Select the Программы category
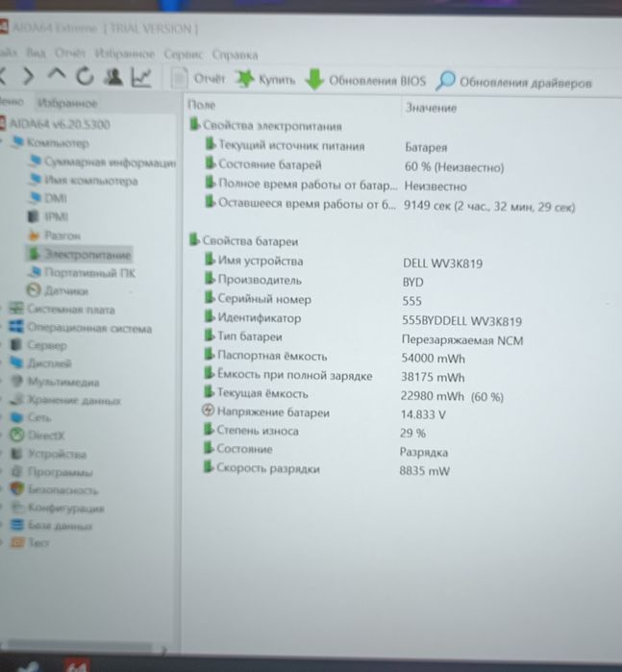Image resolution: width=622 pixels, height=672 pixels. pyautogui.click(x=52, y=472)
